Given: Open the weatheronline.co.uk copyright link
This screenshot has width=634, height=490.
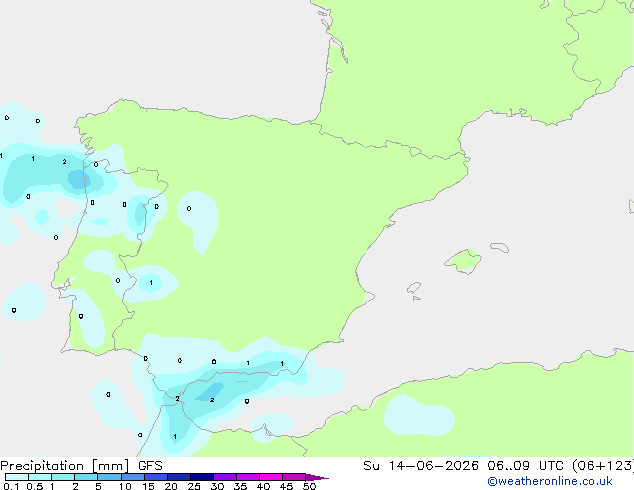Looking at the screenshot, I should pyautogui.click(x=550, y=481).
